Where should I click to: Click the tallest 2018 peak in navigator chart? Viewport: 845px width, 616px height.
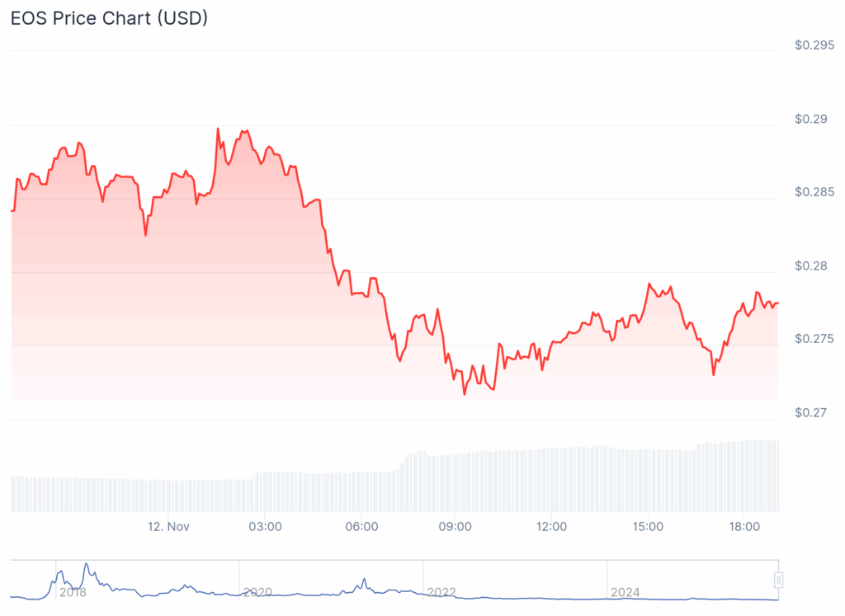pyautogui.click(x=86, y=566)
